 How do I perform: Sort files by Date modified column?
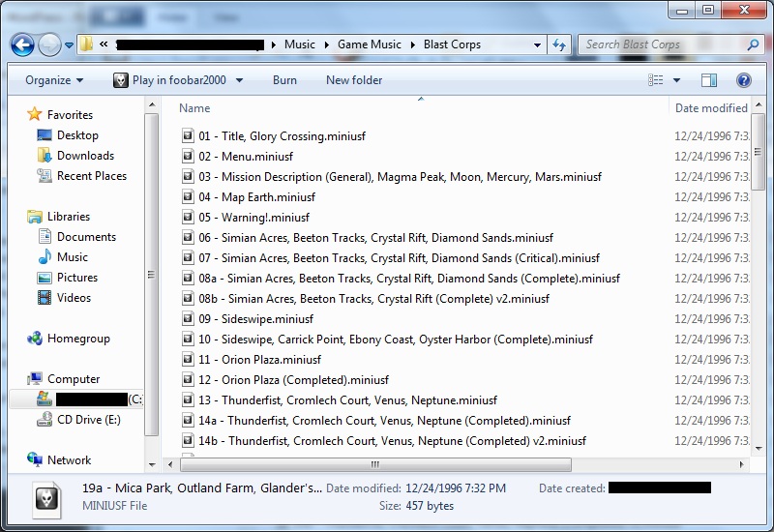pos(711,108)
